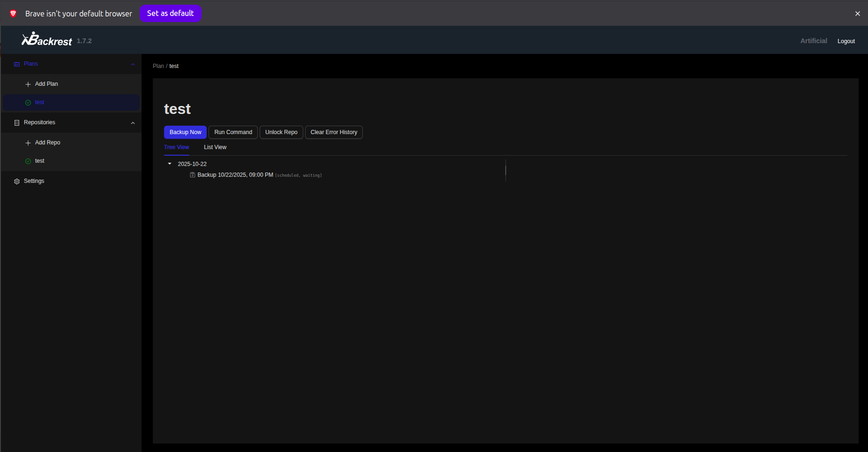This screenshot has height=452, width=868.
Task: Click the plus icon next to Add Plan
Action: [x=28, y=84]
